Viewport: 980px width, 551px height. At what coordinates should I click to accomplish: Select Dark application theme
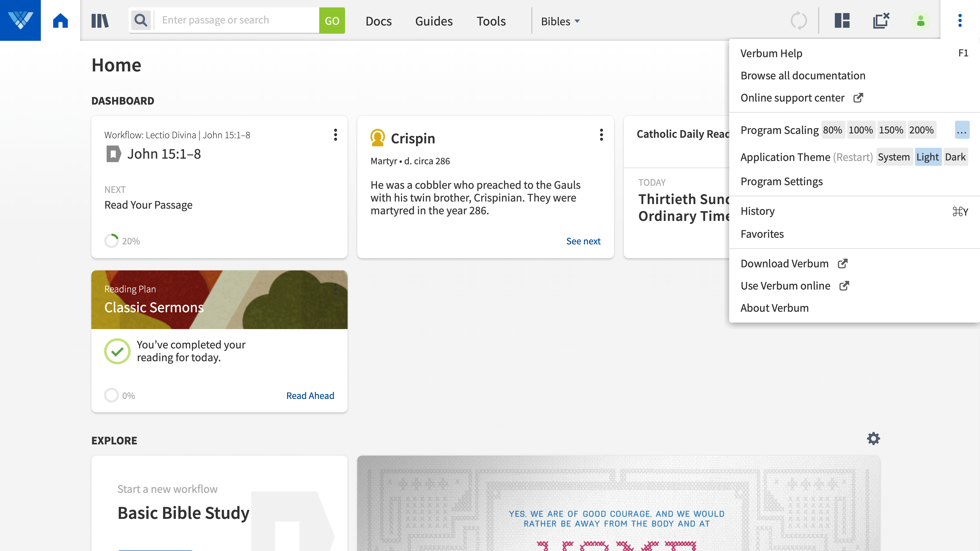click(x=955, y=157)
